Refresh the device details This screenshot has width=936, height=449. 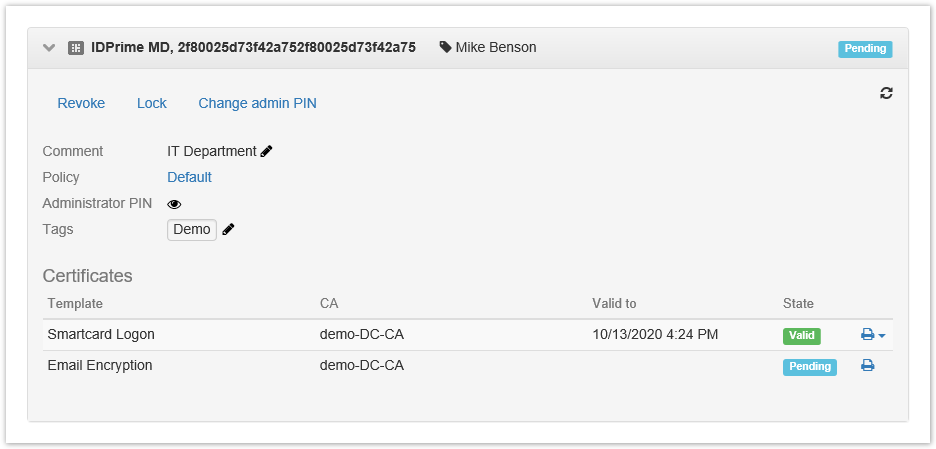886,93
